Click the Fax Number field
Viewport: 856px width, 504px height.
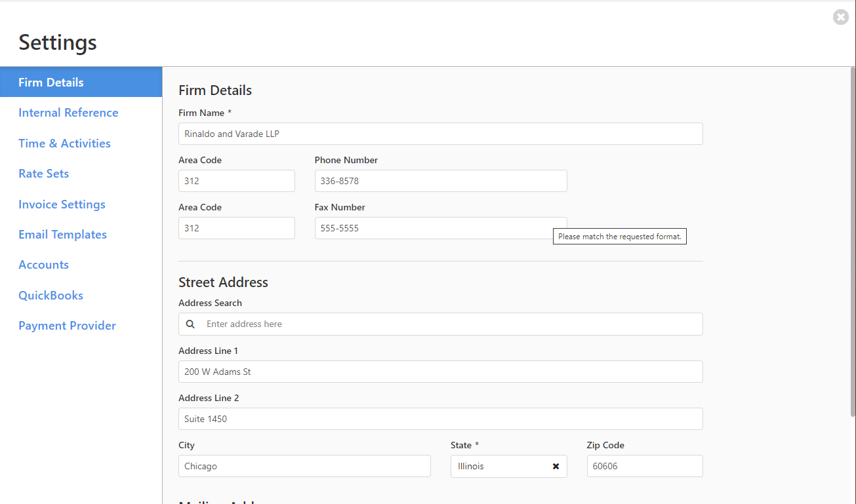pos(433,228)
